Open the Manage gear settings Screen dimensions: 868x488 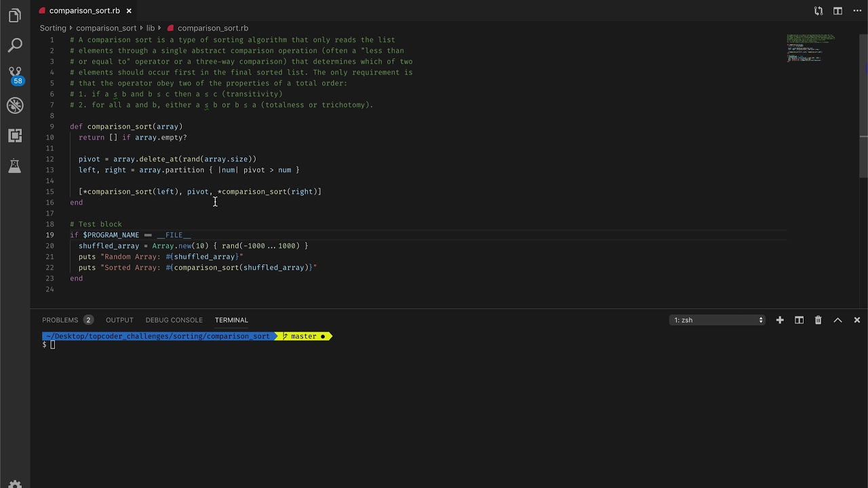point(15,485)
